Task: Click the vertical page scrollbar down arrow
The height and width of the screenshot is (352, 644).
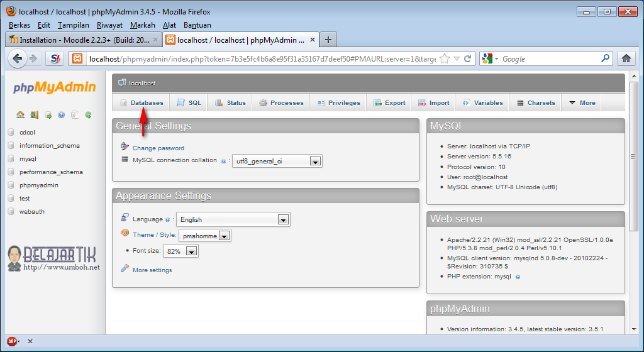Action: 634,329
